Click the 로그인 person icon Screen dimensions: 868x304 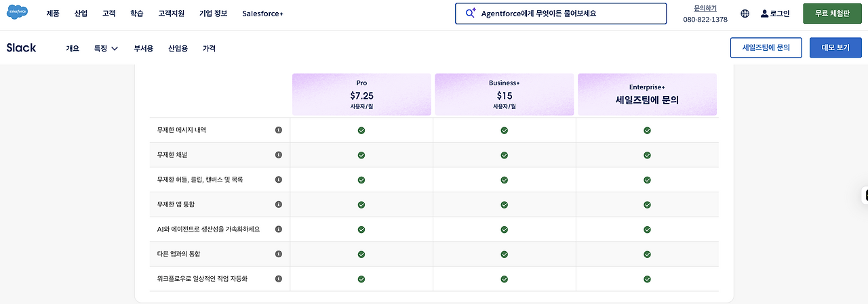765,14
